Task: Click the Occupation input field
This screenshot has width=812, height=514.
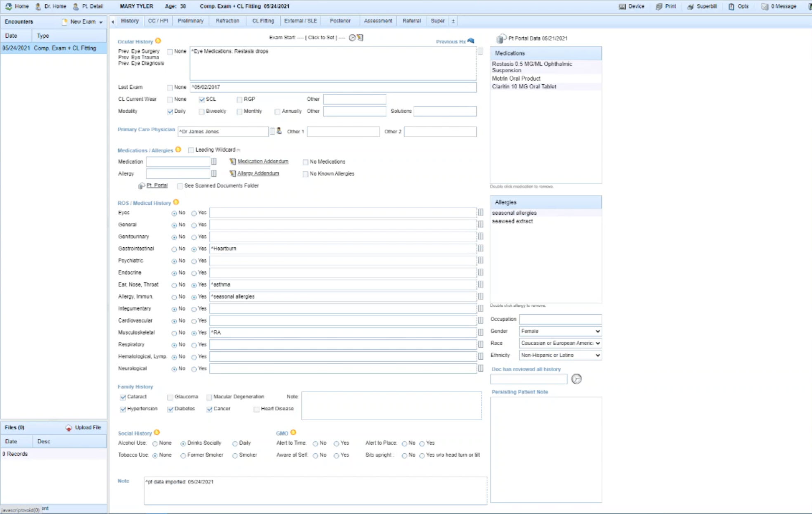Action: pos(560,319)
